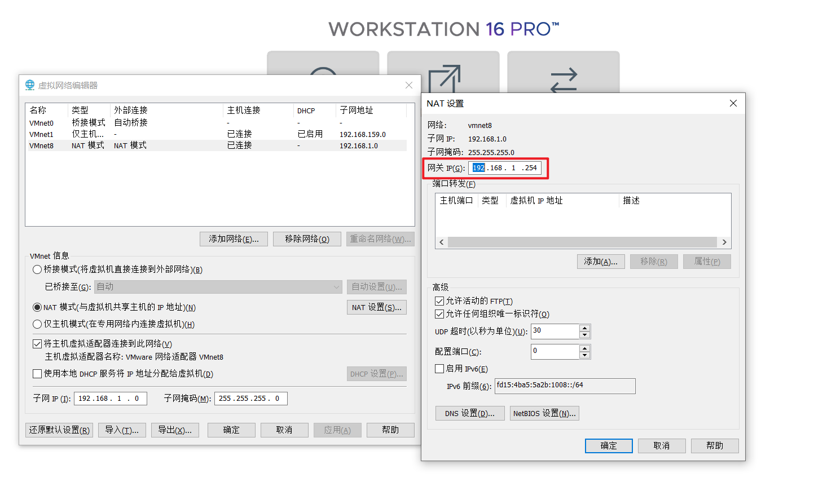Click 还原默认设置(R) button
Screen dimensions: 814x504
[59, 430]
